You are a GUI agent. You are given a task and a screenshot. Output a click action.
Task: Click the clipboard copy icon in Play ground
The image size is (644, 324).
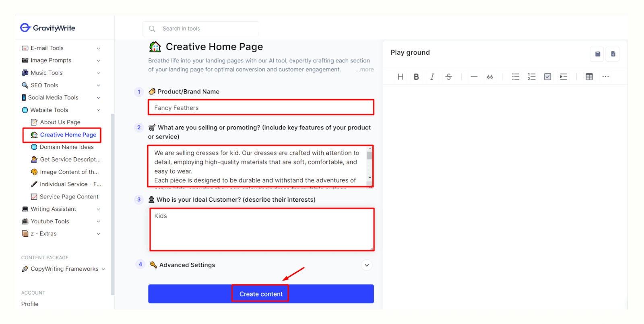coord(598,54)
